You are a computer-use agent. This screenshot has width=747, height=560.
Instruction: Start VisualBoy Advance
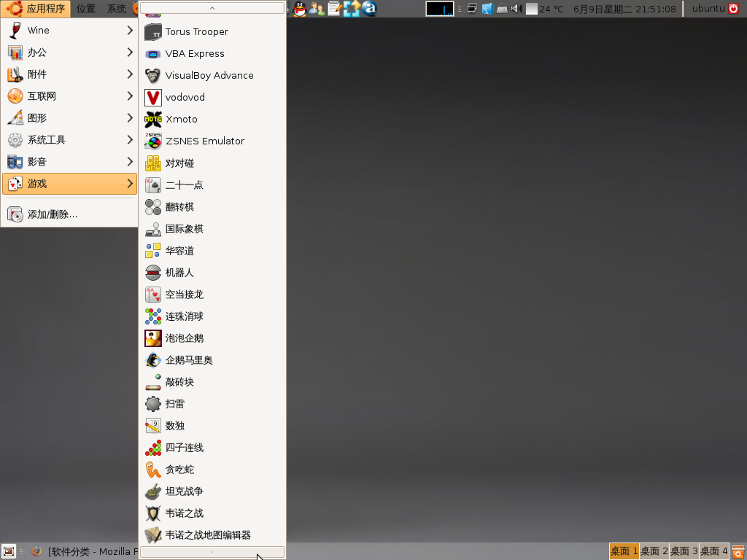coord(212,75)
